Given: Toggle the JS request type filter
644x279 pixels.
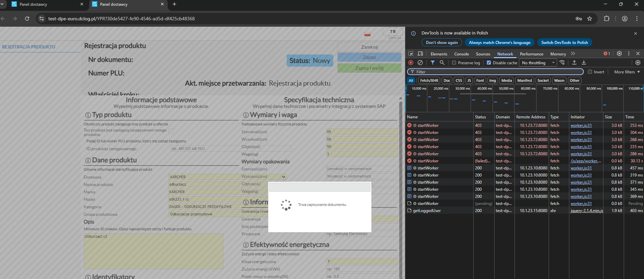Looking at the screenshot, I should point(469,80).
